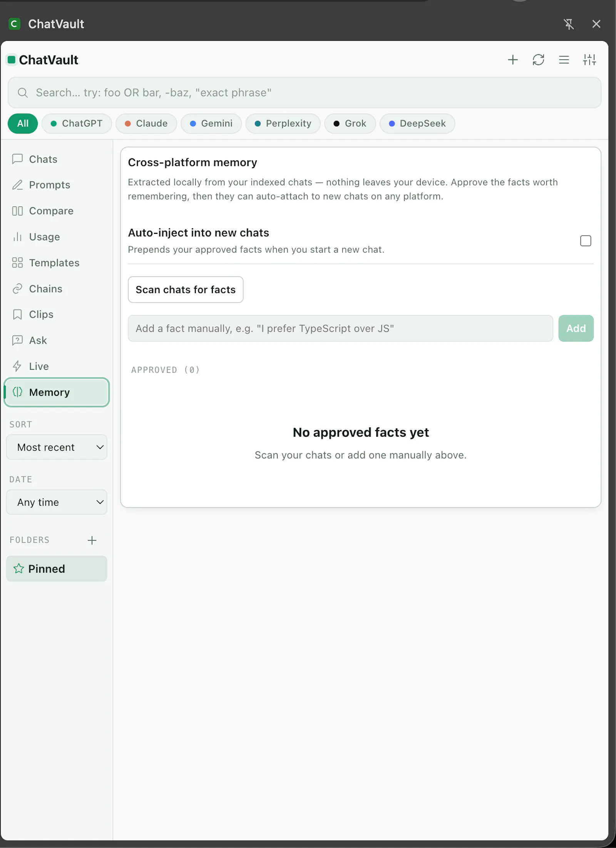This screenshot has width=616, height=848.
Task: Filter by Gemini platform
Action: 211,123
